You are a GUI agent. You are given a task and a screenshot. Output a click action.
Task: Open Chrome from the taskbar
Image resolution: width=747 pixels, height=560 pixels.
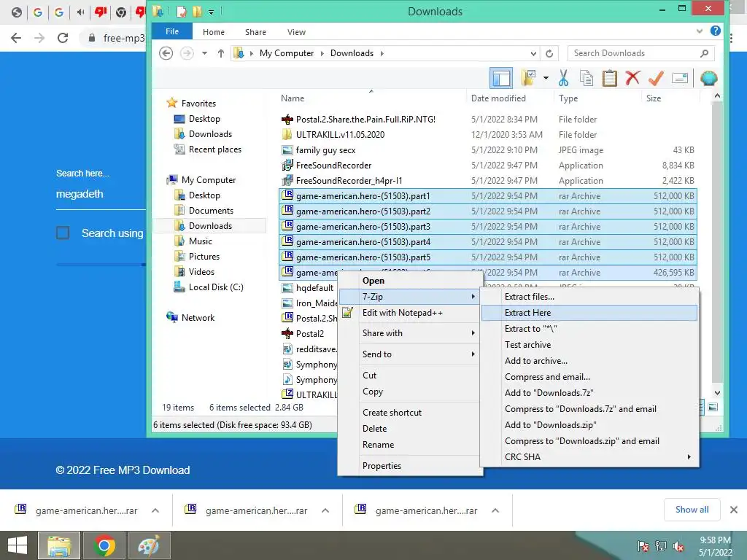104,545
